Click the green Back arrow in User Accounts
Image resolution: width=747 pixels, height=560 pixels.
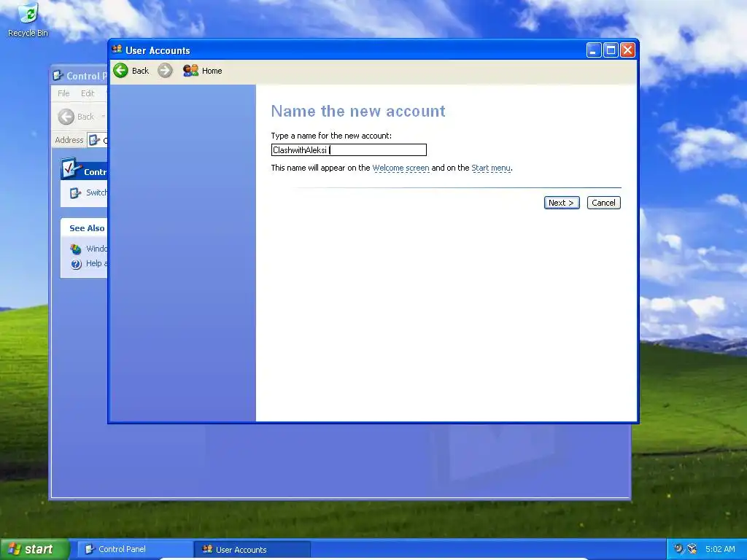(x=120, y=71)
